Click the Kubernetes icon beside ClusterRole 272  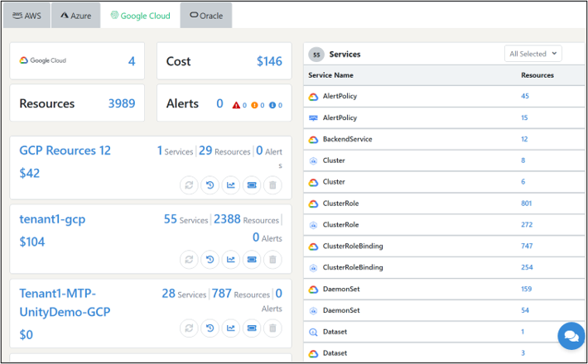(x=313, y=225)
